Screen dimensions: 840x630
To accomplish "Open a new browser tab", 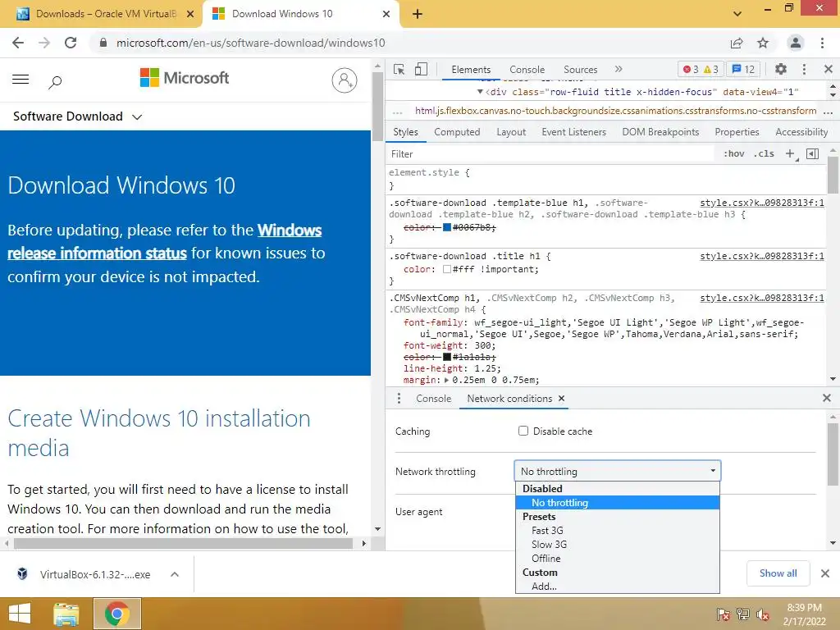I will pos(418,14).
